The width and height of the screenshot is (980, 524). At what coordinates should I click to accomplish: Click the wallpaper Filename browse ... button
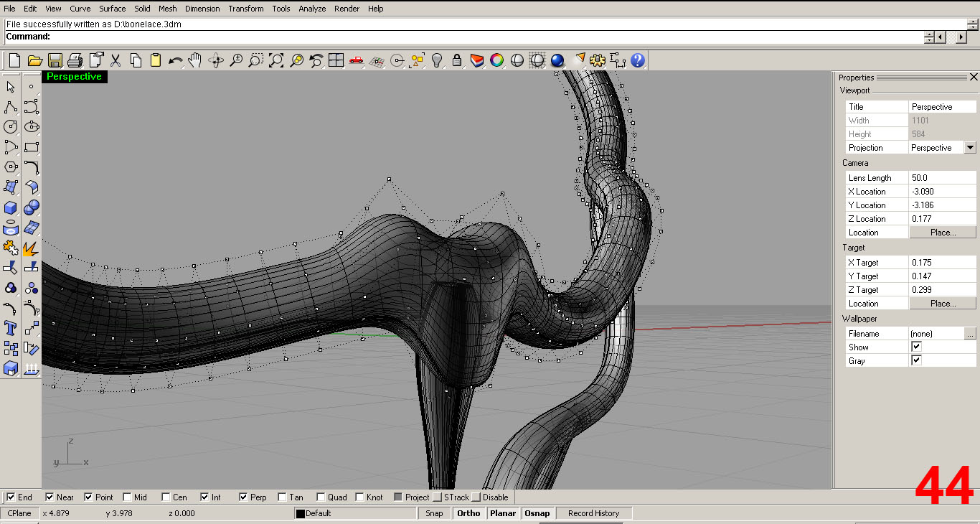(970, 334)
